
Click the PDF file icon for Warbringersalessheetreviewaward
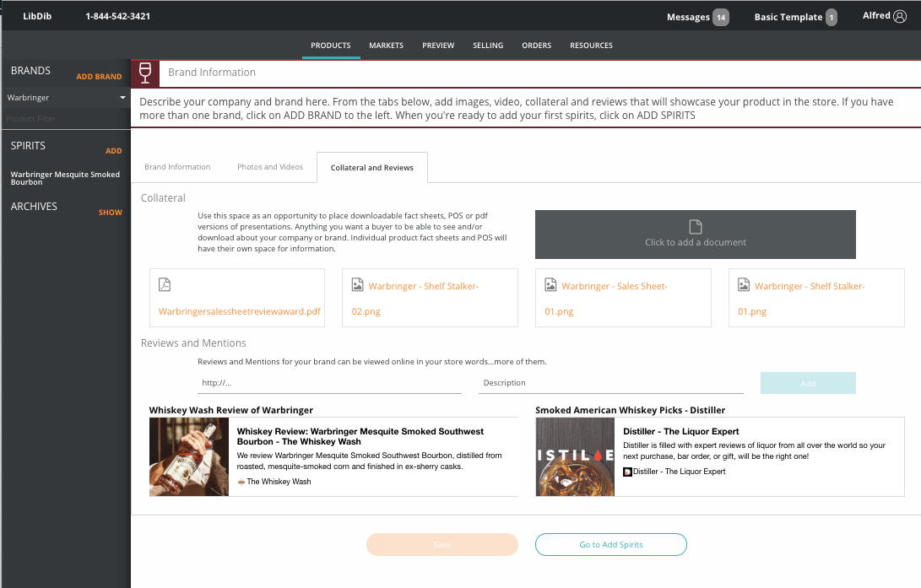pyautogui.click(x=165, y=284)
